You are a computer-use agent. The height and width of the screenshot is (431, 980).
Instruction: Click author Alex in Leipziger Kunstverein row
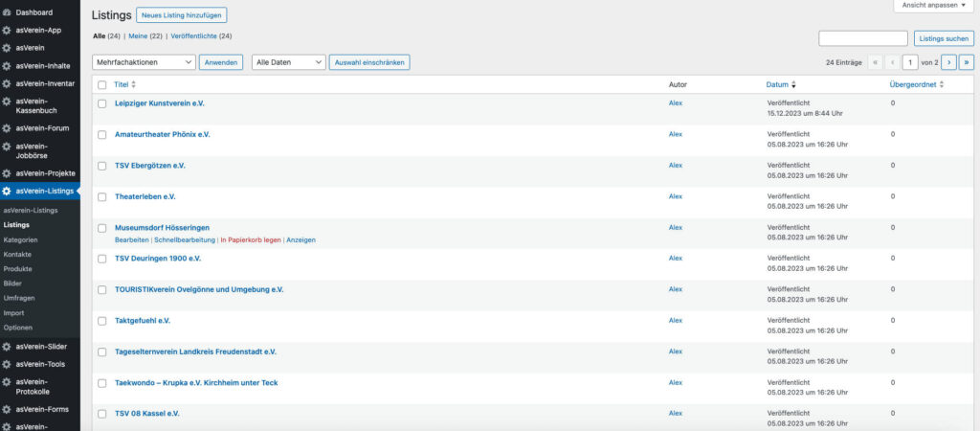676,103
